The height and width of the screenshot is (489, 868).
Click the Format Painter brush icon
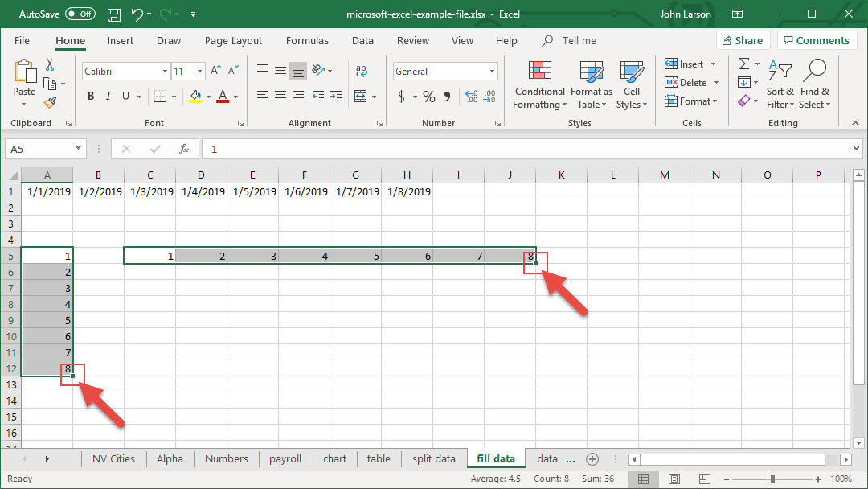50,102
